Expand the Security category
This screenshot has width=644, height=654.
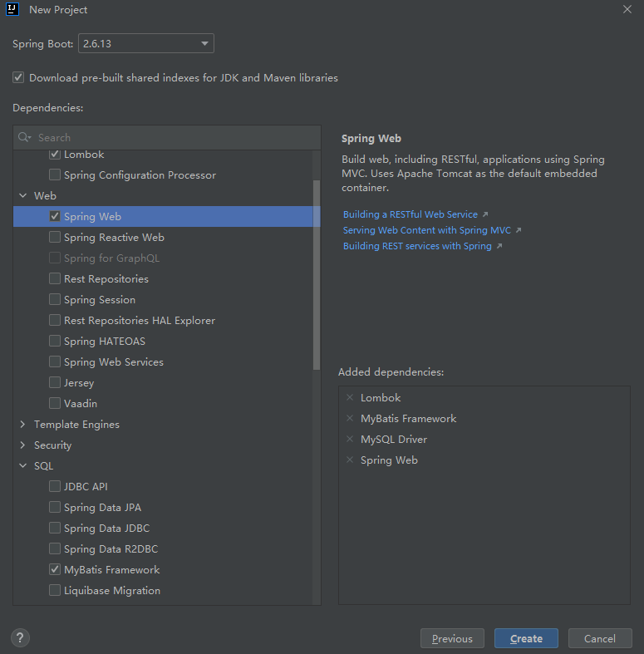(x=23, y=445)
